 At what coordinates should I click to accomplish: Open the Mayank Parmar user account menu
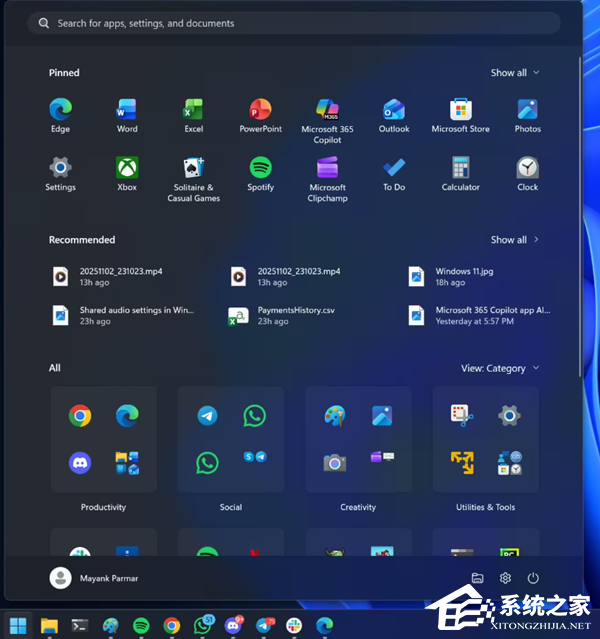pyautogui.click(x=94, y=578)
